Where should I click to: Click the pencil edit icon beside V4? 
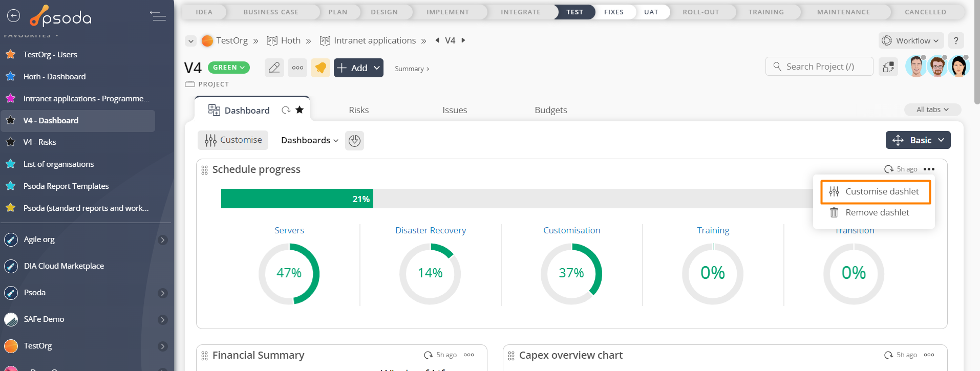click(x=274, y=68)
